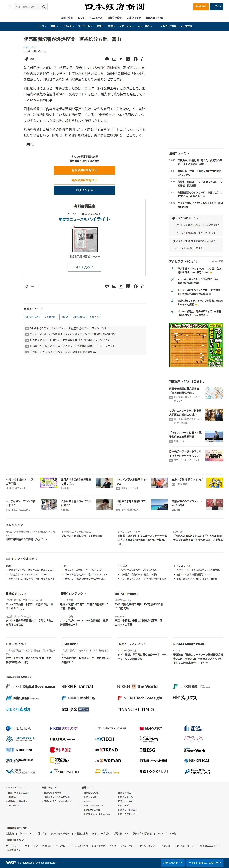Screen dimensions: 229x868
Task: Open the テレ東BIZ logo link
Action: [x=60, y=750]
